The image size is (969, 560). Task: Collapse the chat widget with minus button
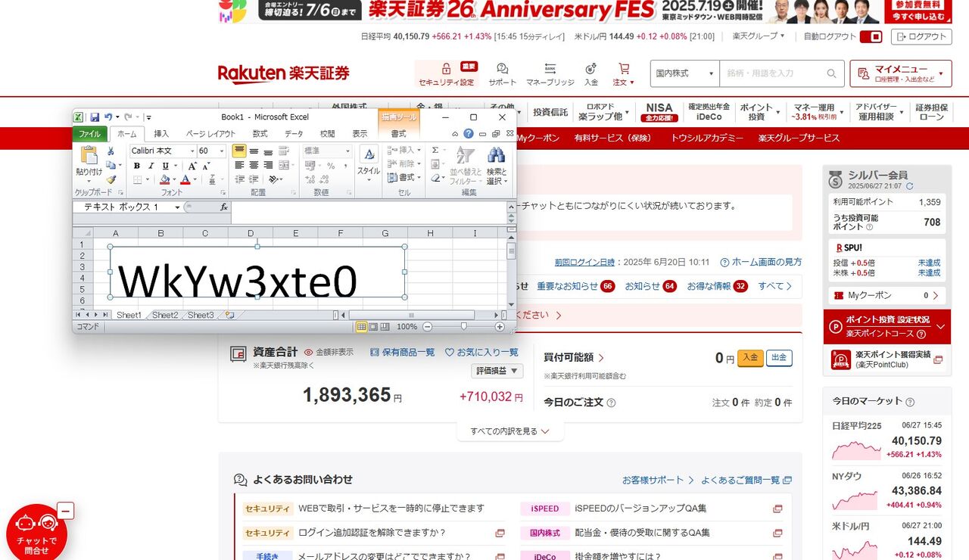[66, 511]
